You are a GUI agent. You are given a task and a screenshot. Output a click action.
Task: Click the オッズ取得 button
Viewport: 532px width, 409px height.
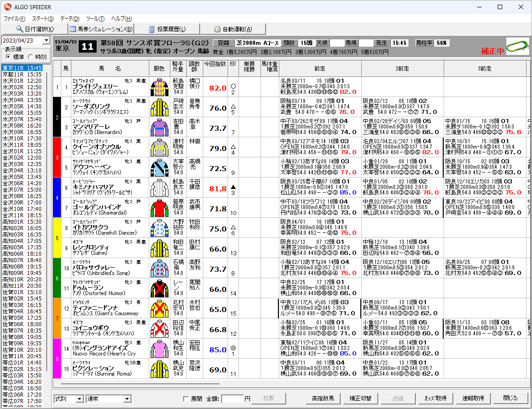click(x=436, y=398)
